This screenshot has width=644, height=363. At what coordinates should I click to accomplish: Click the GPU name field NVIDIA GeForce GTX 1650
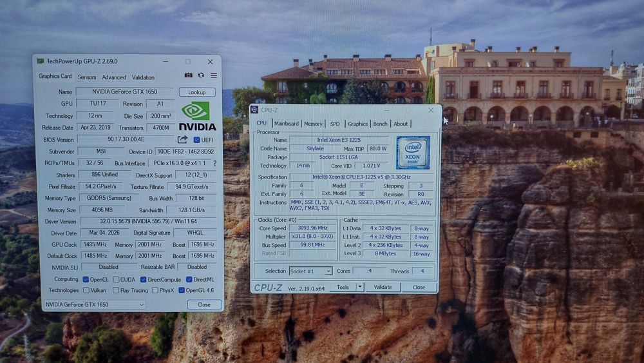(124, 92)
